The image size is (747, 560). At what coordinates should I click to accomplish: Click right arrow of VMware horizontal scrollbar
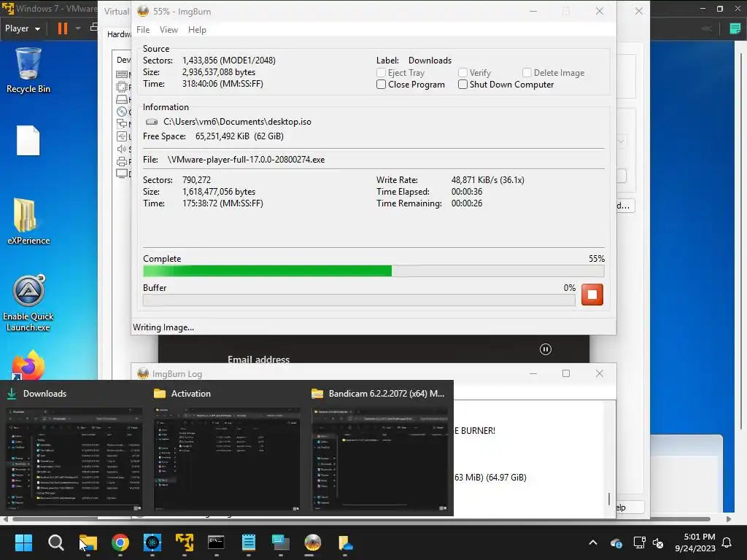[x=729, y=519]
